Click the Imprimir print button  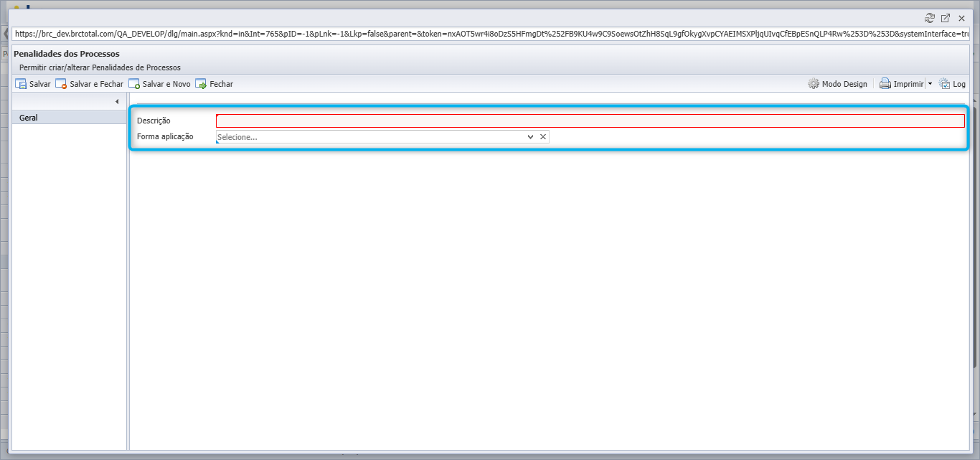point(902,84)
